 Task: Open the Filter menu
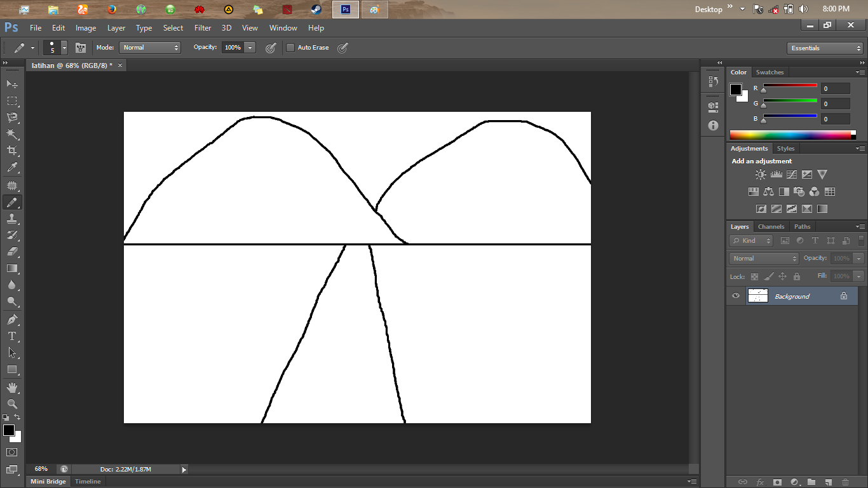(x=202, y=27)
